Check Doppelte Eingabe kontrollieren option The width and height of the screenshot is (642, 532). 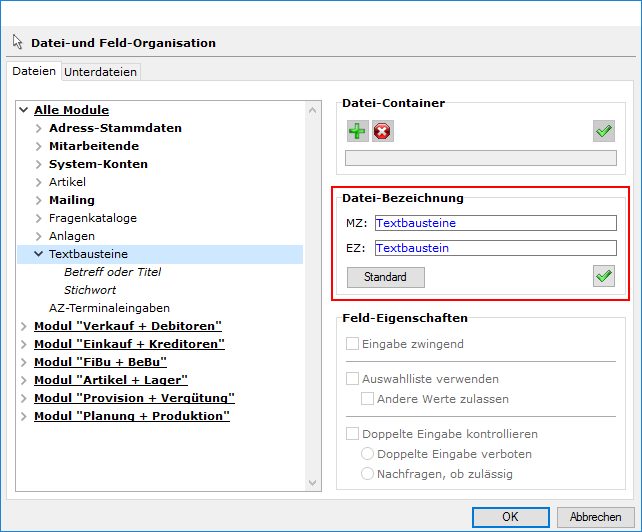[352, 434]
